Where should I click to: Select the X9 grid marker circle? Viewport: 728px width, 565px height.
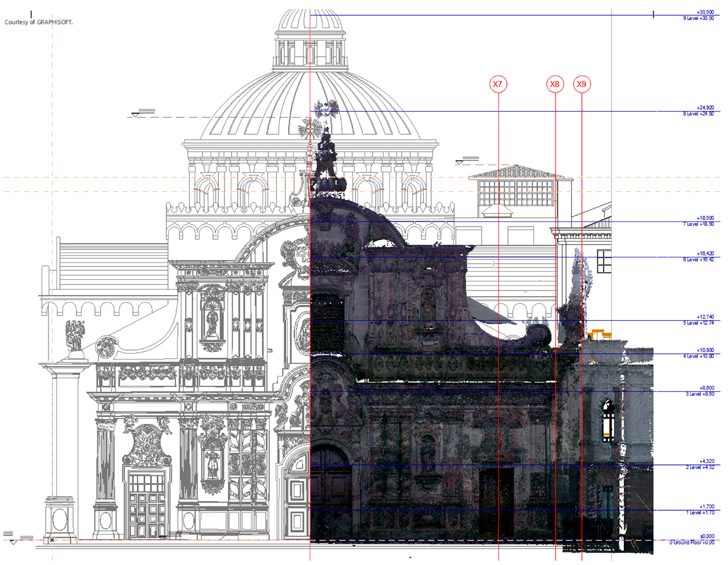(x=582, y=84)
